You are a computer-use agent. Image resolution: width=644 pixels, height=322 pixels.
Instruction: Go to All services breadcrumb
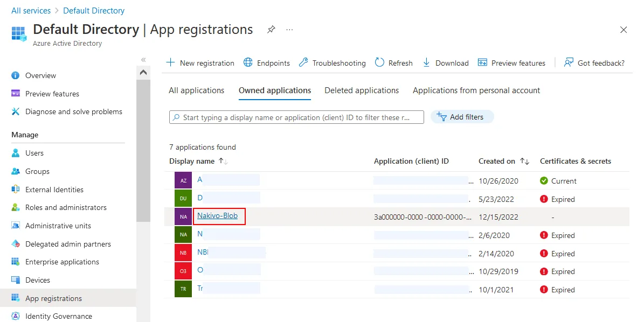click(31, 11)
